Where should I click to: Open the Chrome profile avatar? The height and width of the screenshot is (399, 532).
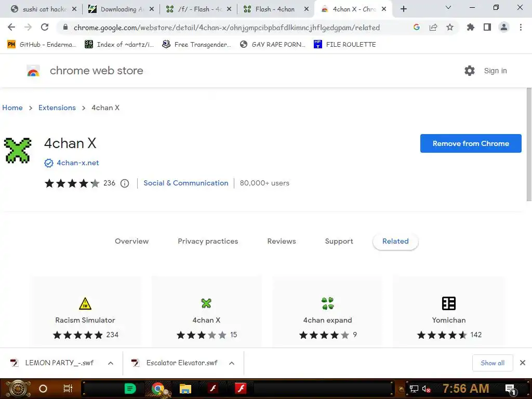[x=504, y=27]
